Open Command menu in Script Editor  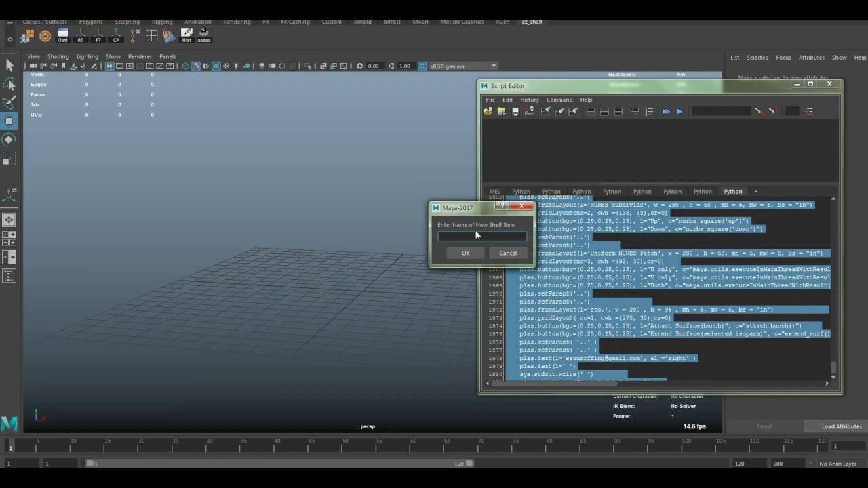click(x=559, y=100)
